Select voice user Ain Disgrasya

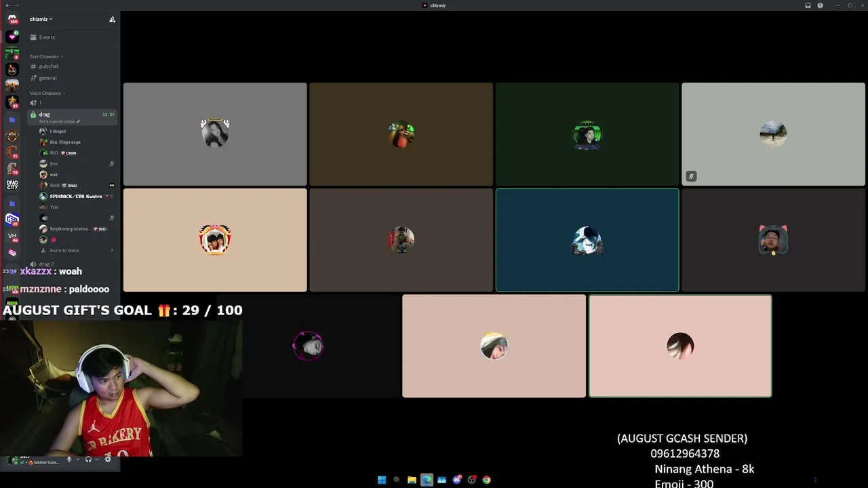point(77,142)
